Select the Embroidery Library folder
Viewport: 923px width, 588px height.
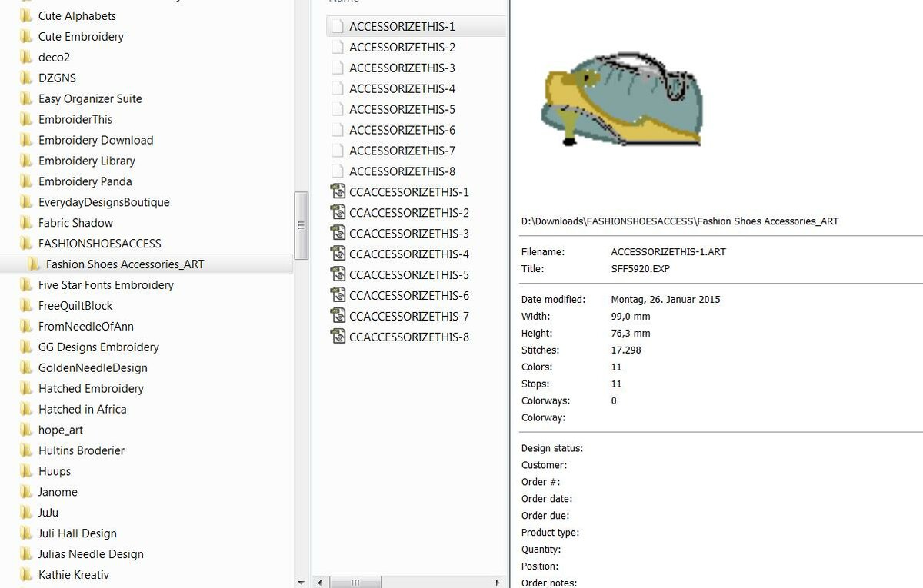pos(87,161)
